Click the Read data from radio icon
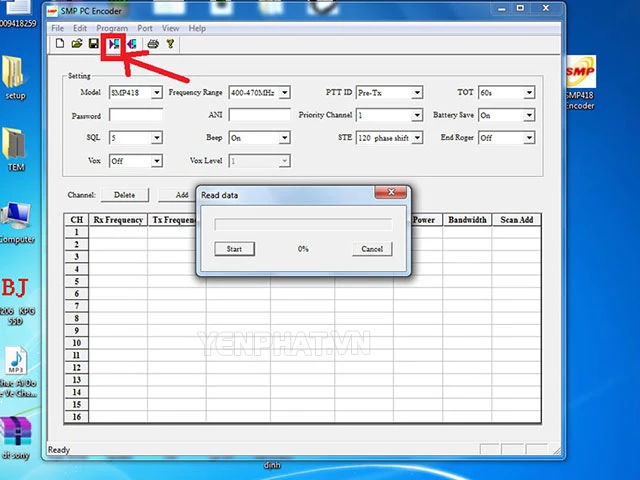The height and width of the screenshot is (480, 640). point(114,44)
